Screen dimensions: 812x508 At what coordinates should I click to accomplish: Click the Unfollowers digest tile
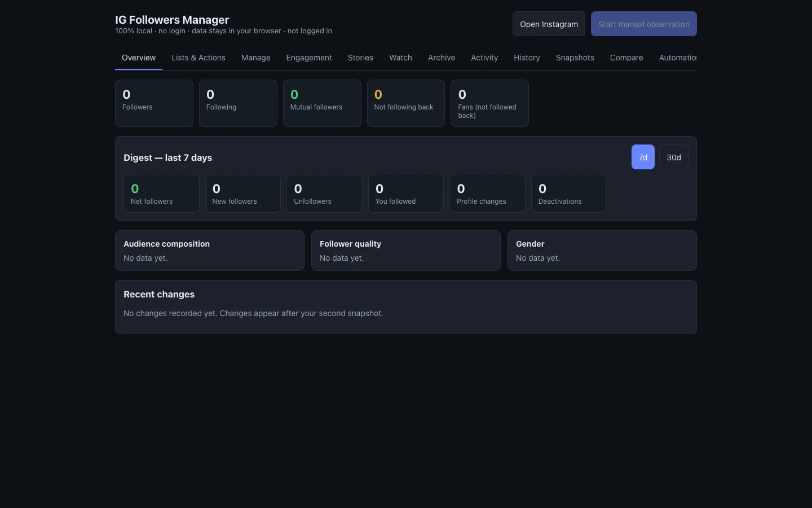pyautogui.click(x=324, y=194)
